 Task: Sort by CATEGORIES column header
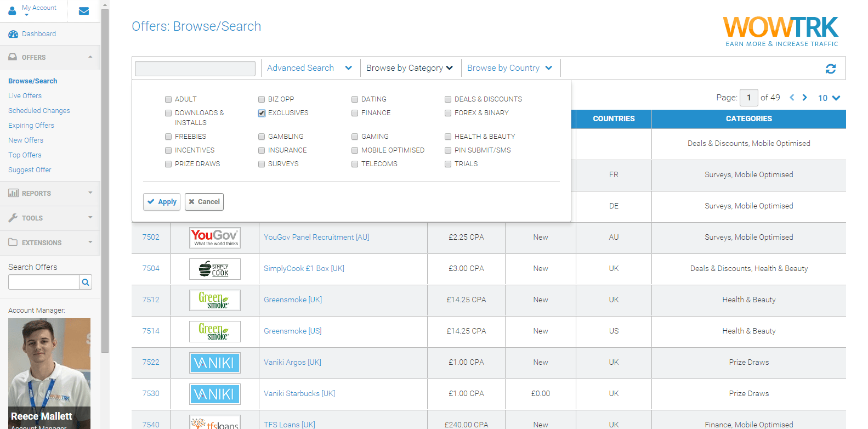point(749,118)
